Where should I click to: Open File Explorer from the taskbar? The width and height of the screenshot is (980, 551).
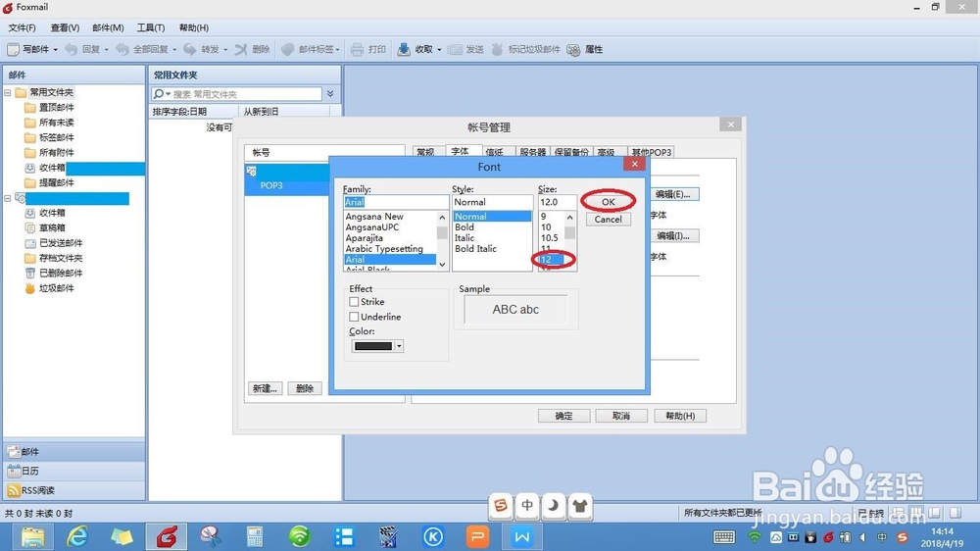coord(32,536)
